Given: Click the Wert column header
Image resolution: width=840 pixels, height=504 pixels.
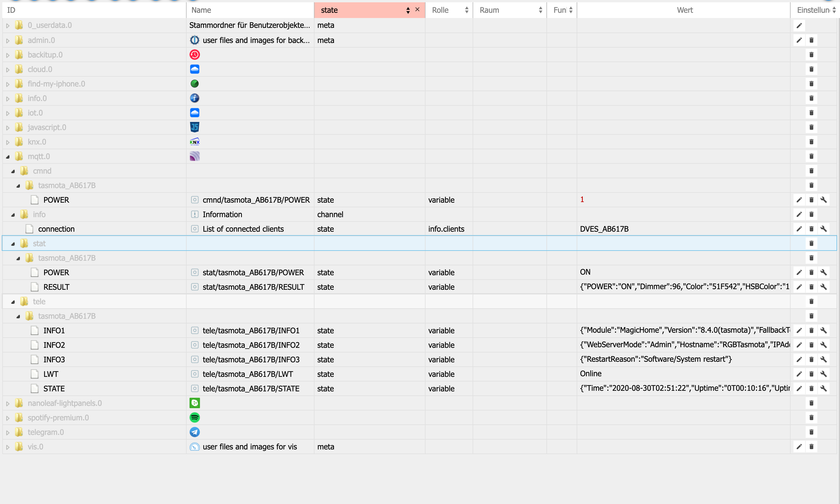Looking at the screenshot, I should coord(684,10).
